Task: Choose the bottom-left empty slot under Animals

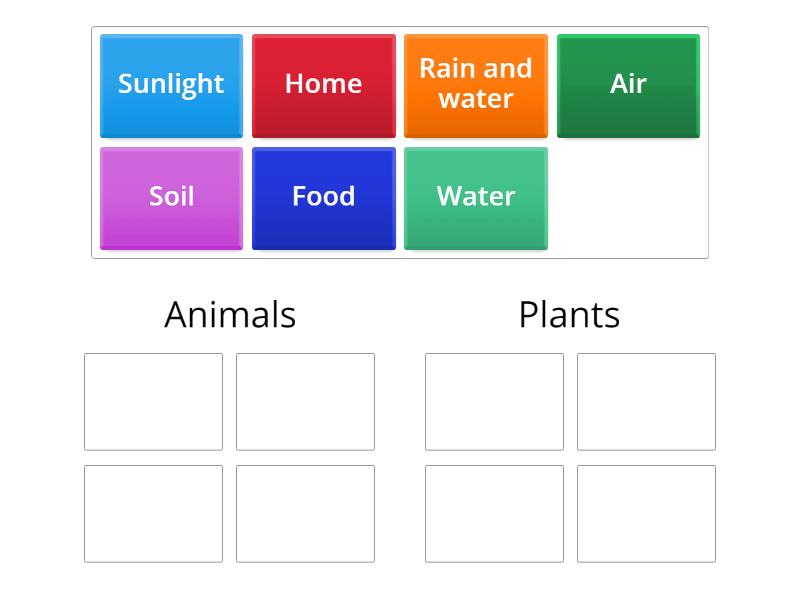Action: pyautogui.click(x=154, y=514)
